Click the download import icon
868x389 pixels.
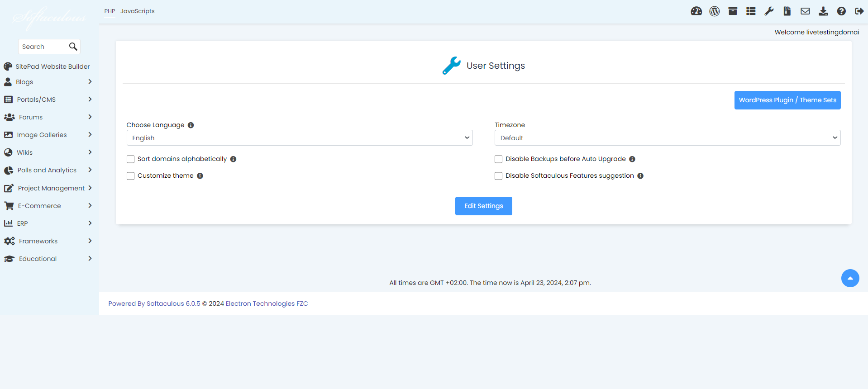pyautogui.click(x=823, y=11)
